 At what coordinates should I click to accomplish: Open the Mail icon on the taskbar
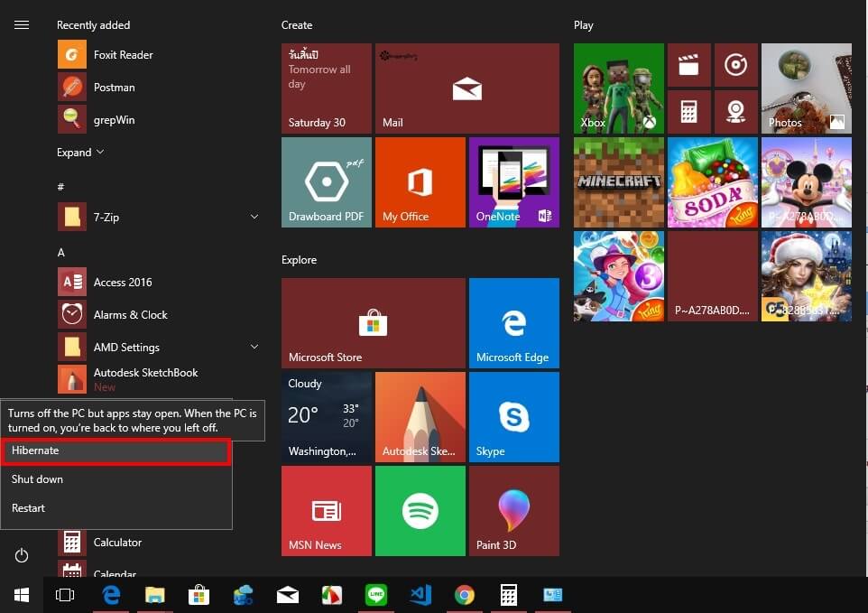point(288,595)
